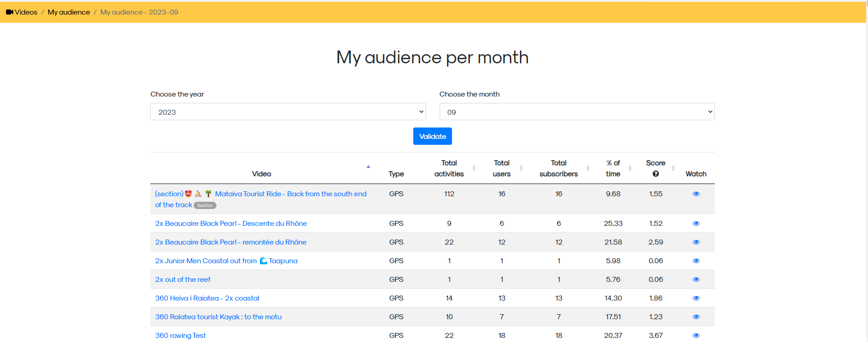
Task: Click the Validate button
Action: tap(432, 136)
